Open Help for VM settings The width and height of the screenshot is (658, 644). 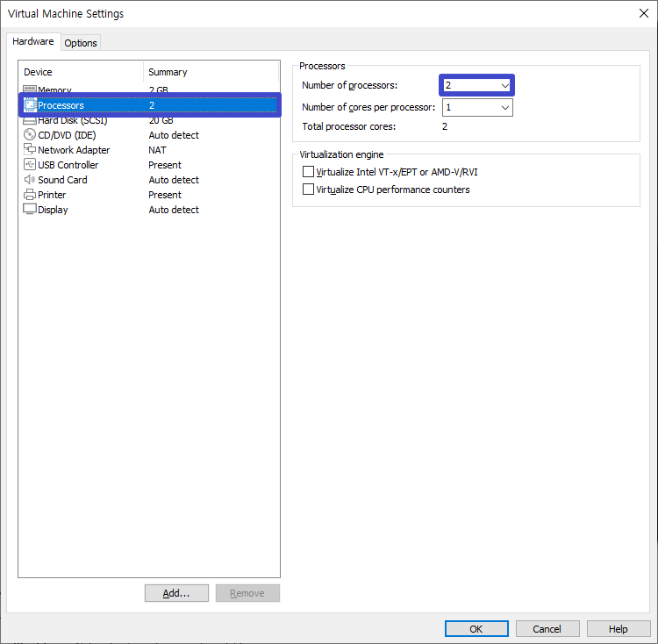[x=619, y=628]
